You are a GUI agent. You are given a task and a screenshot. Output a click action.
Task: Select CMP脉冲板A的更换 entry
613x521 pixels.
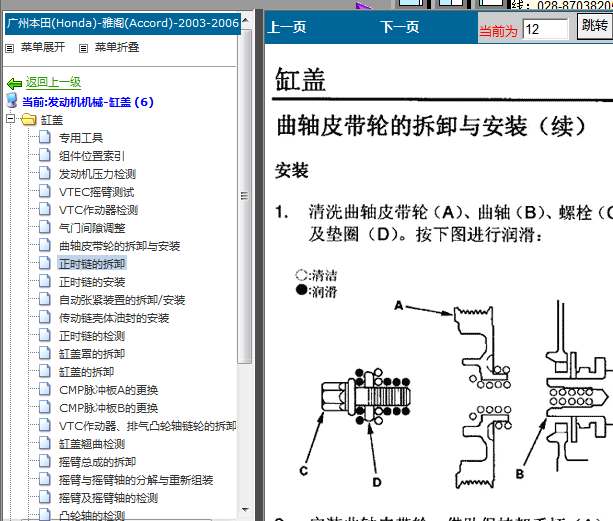[109, 390]
